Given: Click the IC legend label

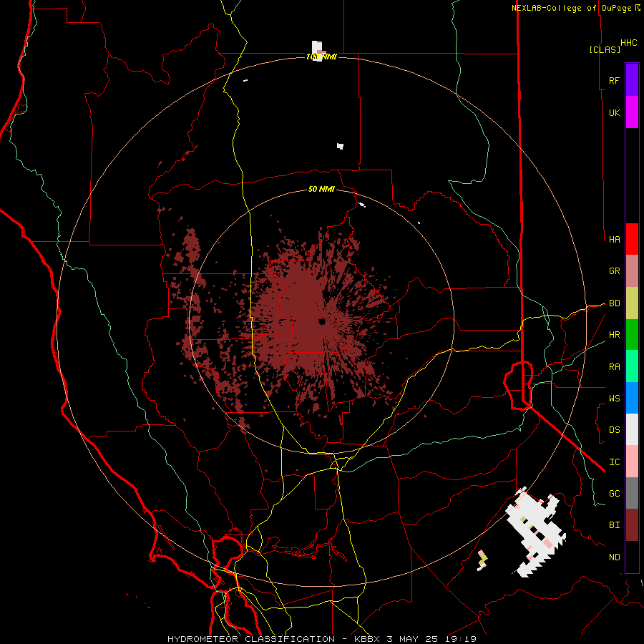Looking at the screenshot, I should coord(614,462).
